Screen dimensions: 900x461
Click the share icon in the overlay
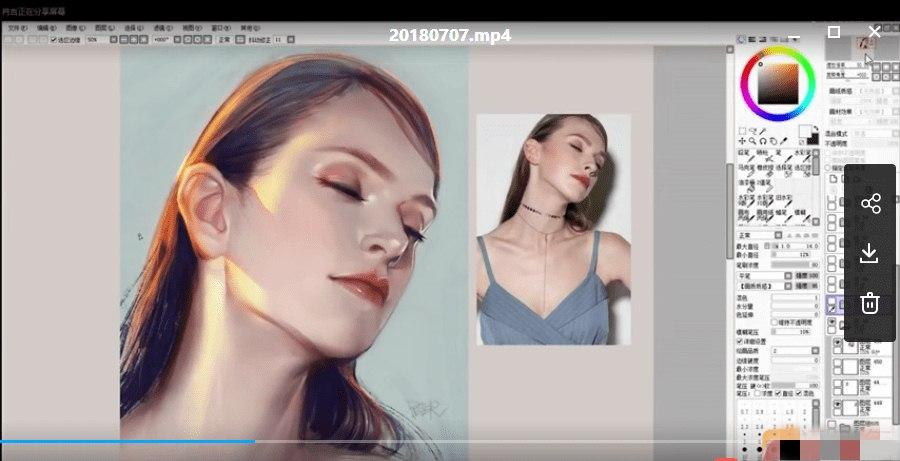click(x=870, y=204)
